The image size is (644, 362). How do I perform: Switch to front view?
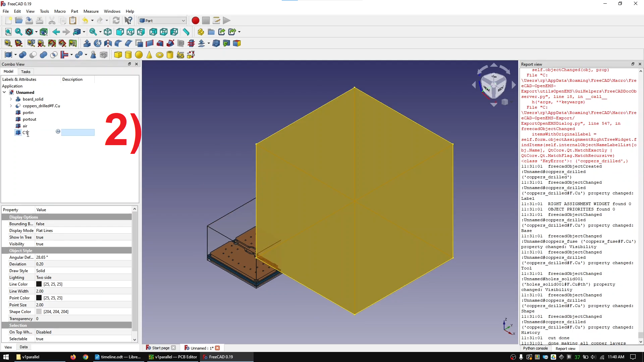click(120, 32)
